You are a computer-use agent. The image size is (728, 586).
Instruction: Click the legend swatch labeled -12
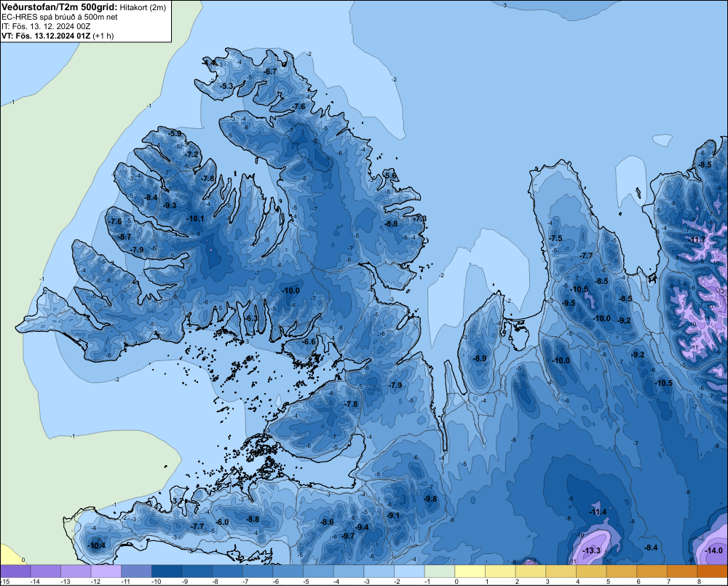click(x=106, y=571)
